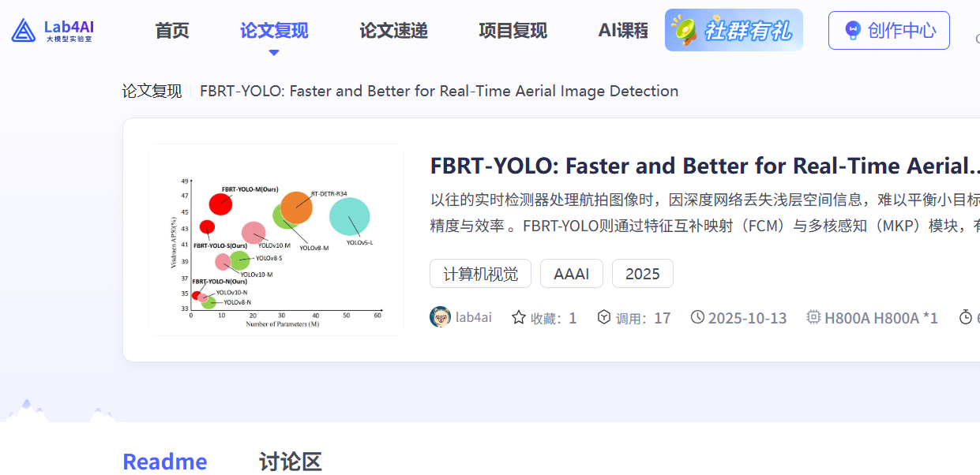Select the 计算机视觉 tag
Viewport: 980px width, 475px height.
480,273
